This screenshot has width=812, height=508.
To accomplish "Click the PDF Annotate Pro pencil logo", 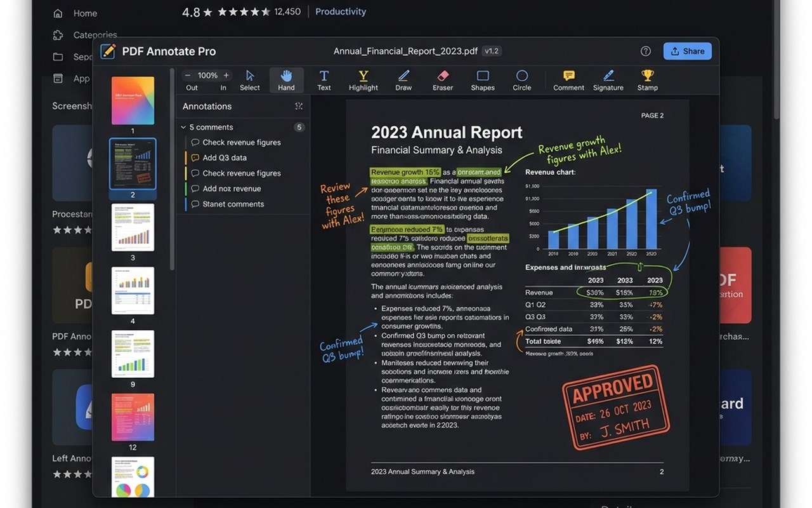I will pyautogui.click(x=108, y=51).
